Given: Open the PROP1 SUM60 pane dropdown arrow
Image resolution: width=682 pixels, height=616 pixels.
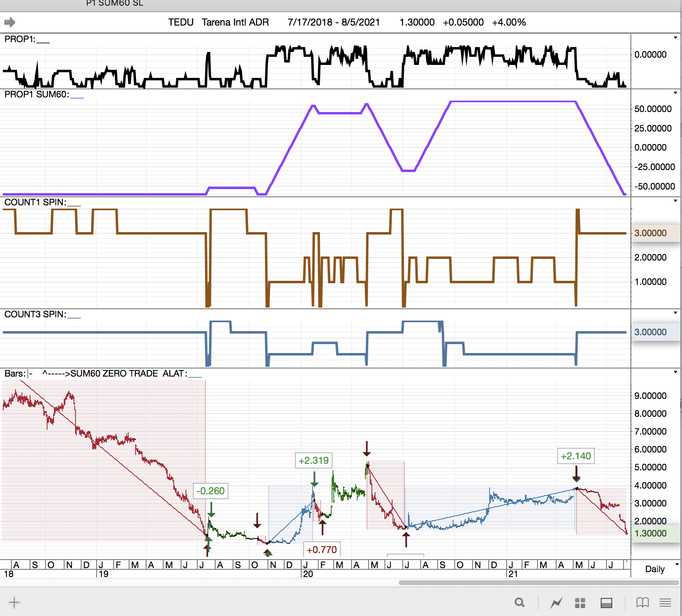Looking at the screenshot, I should click(676, 93).
